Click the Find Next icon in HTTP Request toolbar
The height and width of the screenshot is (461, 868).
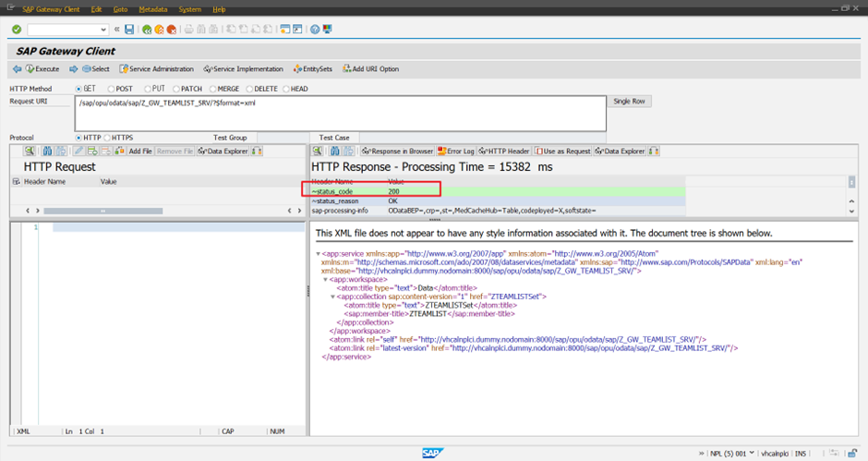point(61,151)
